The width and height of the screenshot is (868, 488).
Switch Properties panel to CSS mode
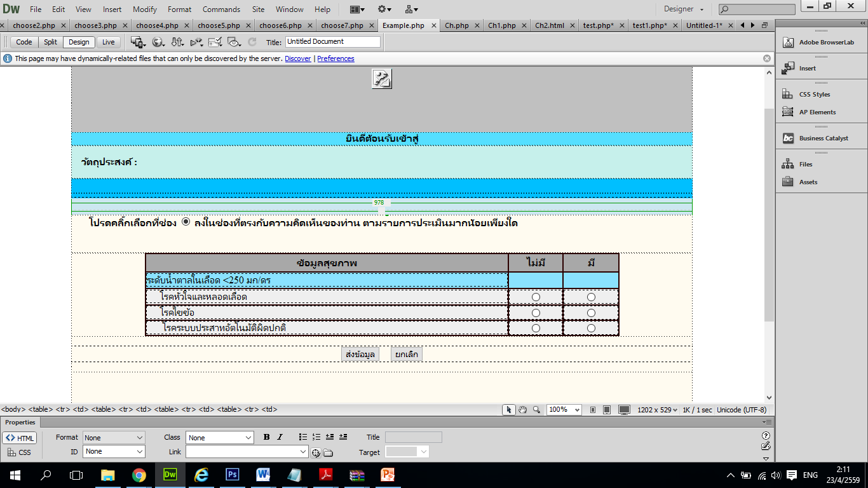click(x=19, y=452)
